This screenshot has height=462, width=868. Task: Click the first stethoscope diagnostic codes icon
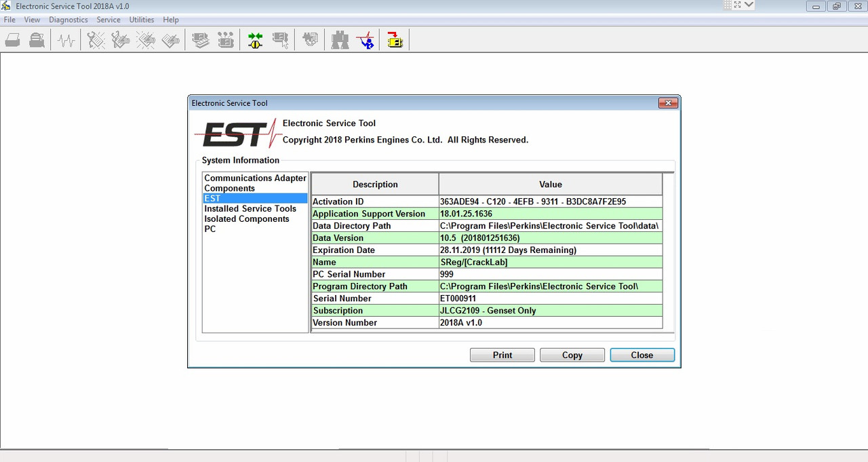96,41
